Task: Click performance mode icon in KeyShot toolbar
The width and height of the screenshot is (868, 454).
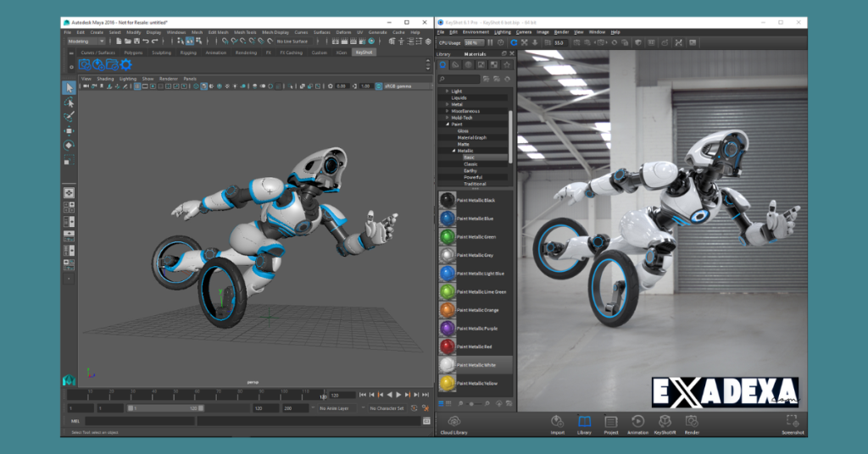Action: 501,42
